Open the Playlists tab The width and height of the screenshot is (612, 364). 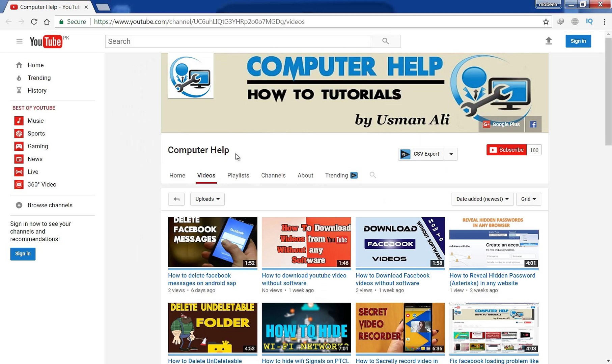point(238,175)
